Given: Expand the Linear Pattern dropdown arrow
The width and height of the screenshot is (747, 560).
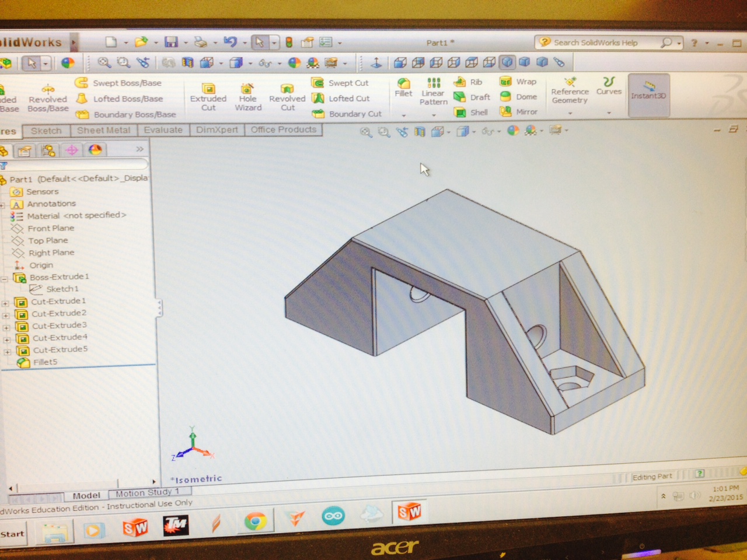Looking at the screenshot, I should click(x=434, y=115).
